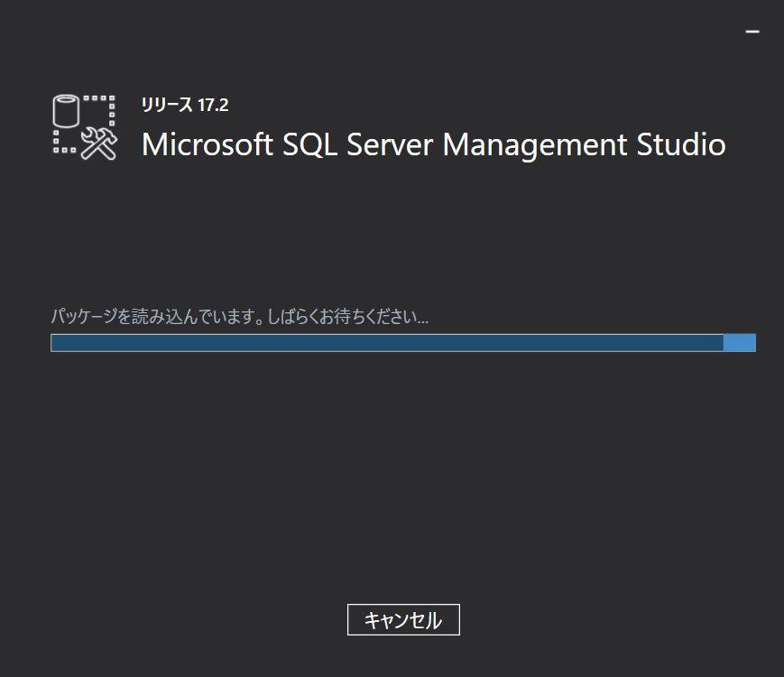
Task: Click the Microsoft SQL Server Management Studio title
Action: (433, 144)
